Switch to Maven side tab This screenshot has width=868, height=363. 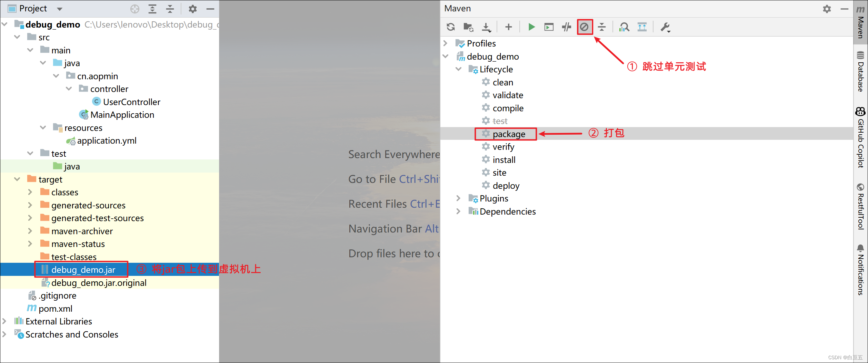click(x=861, y=22)
